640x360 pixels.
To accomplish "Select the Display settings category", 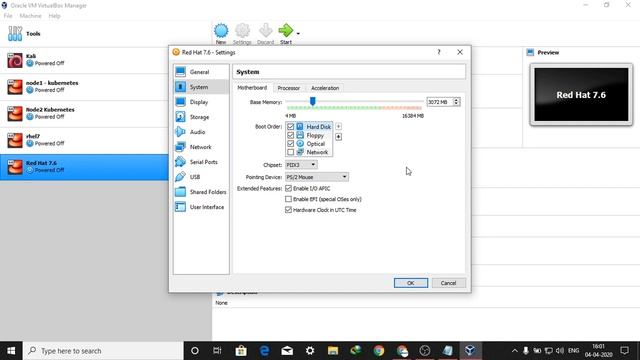I will point(201,102).
